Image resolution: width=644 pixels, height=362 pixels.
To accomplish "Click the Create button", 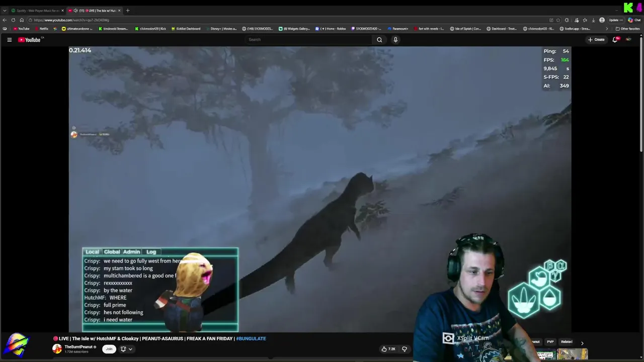I will (596, 40).
